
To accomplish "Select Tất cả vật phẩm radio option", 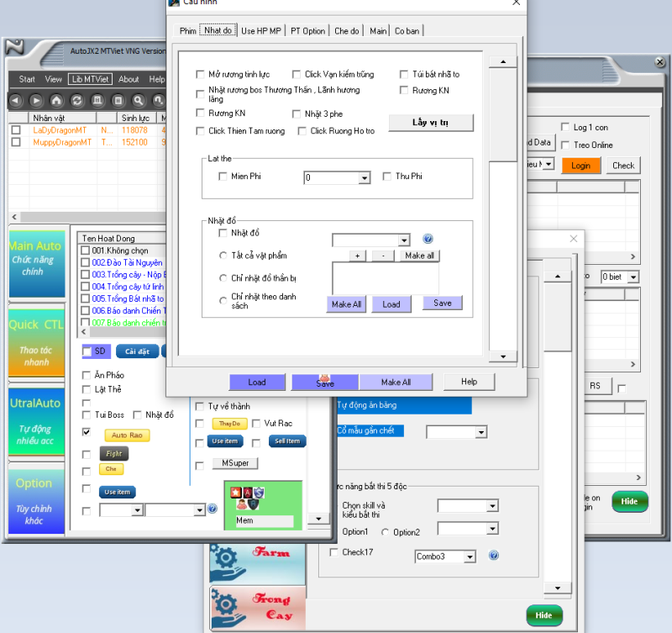I will pyautogui.click(x=223, y=256).
